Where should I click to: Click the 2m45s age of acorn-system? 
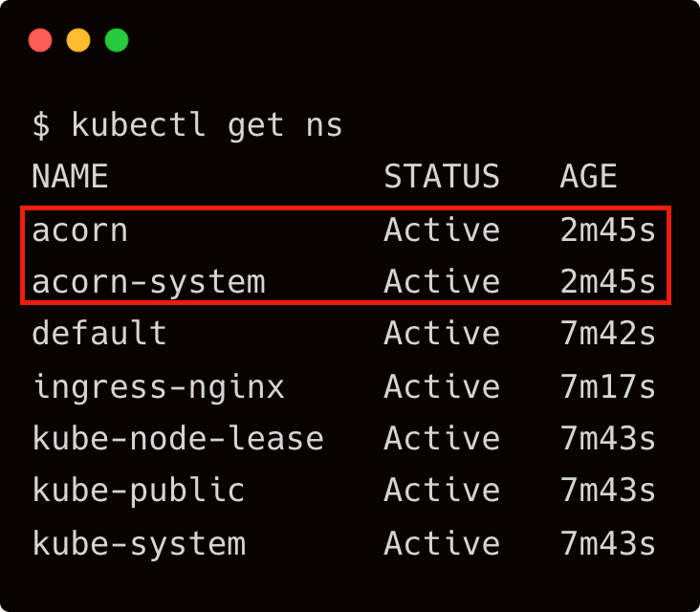point(608,282)
